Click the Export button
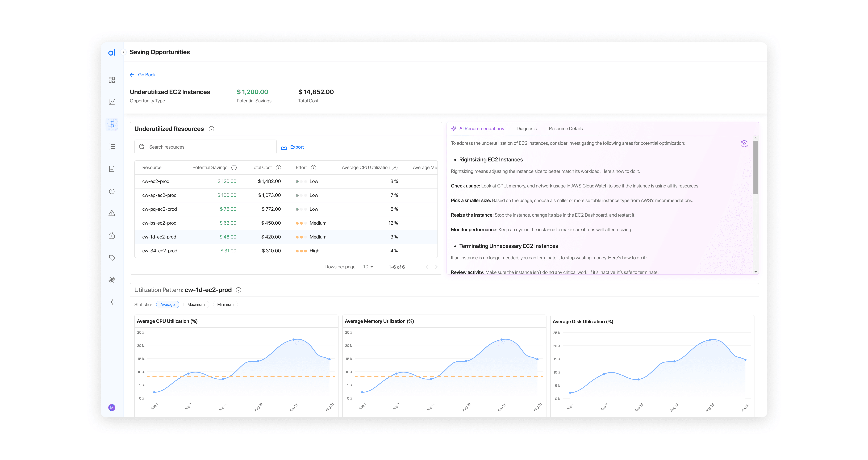Screen dimensions: 868x460 point(293,147)
